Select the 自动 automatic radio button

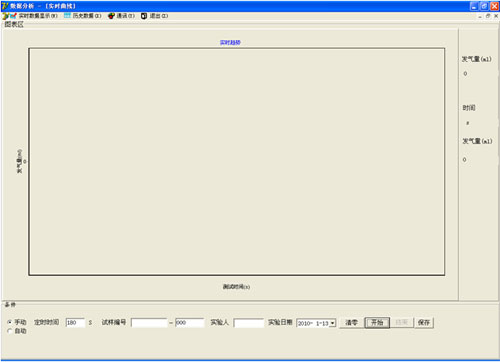10,331
